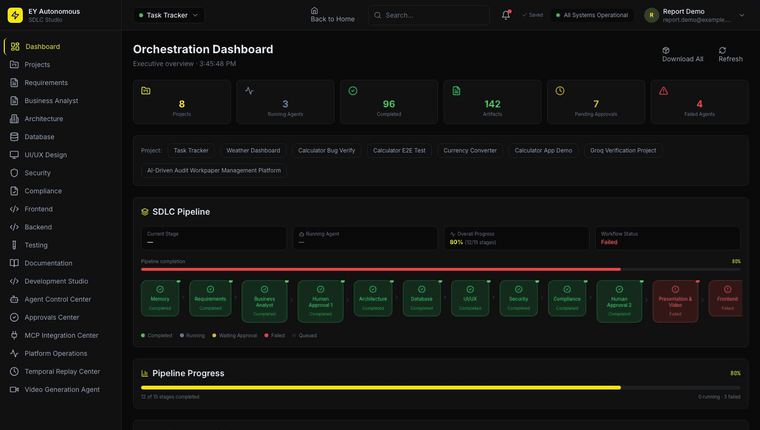This screenshot has height=430, width=760.
Task: Open the Dashboard sidebar item
Action: pos(61,47)
